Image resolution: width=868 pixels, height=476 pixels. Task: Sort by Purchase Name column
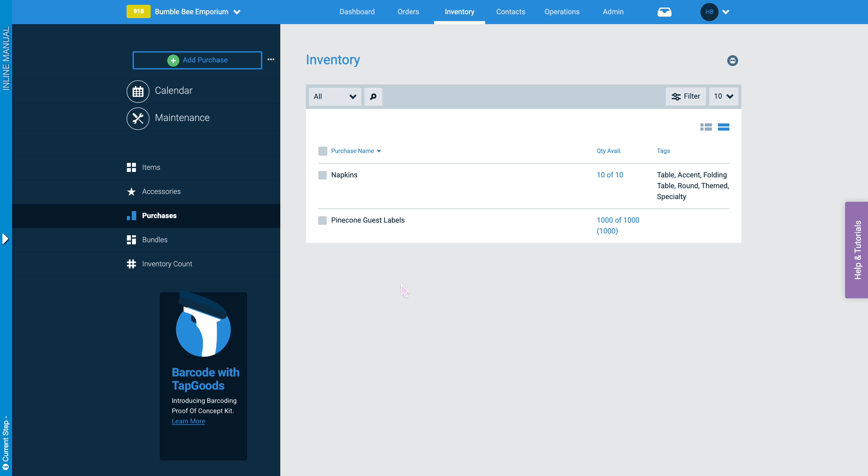[x=356, y=151]
